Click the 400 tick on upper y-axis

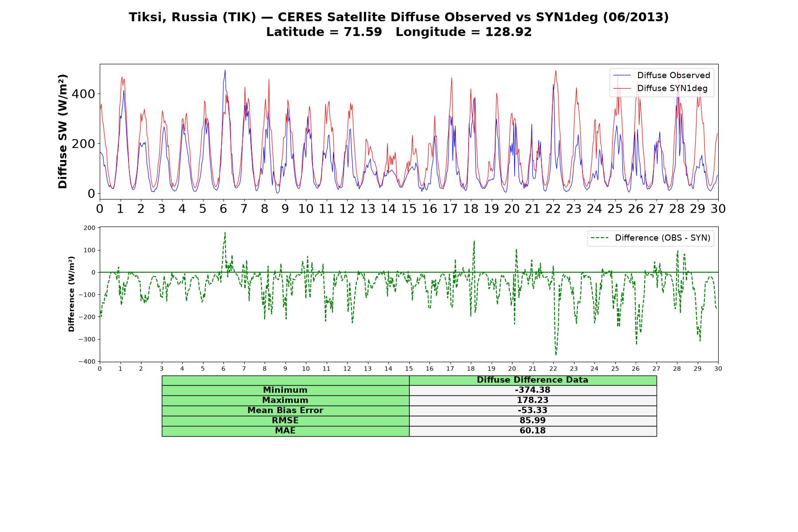(x=85, y=94)
